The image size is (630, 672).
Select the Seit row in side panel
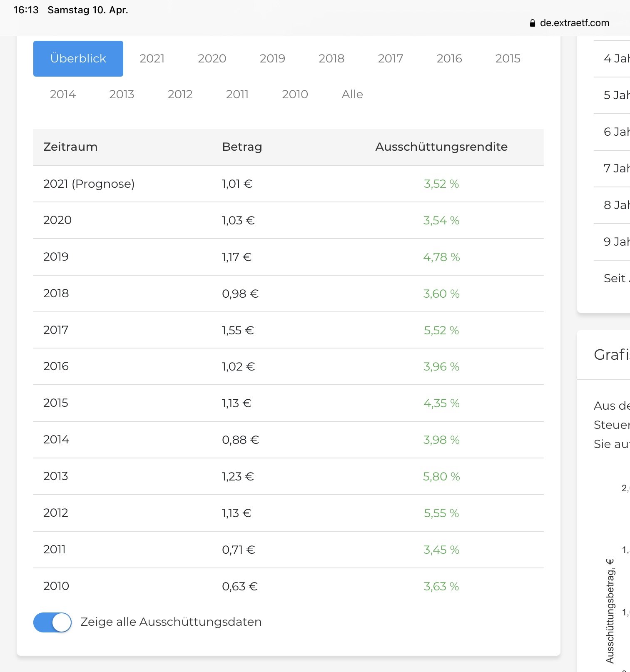tap(612, 279)
